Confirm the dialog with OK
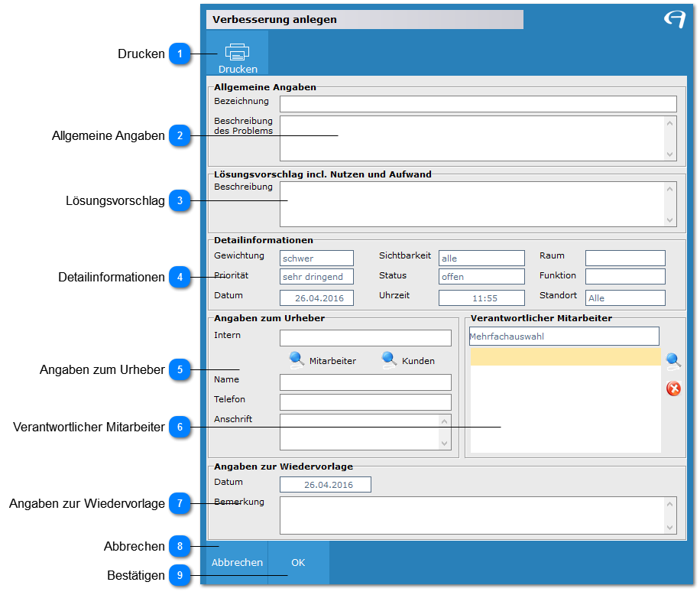The height and width of the screenshot is (595, 700). [298, 562]
